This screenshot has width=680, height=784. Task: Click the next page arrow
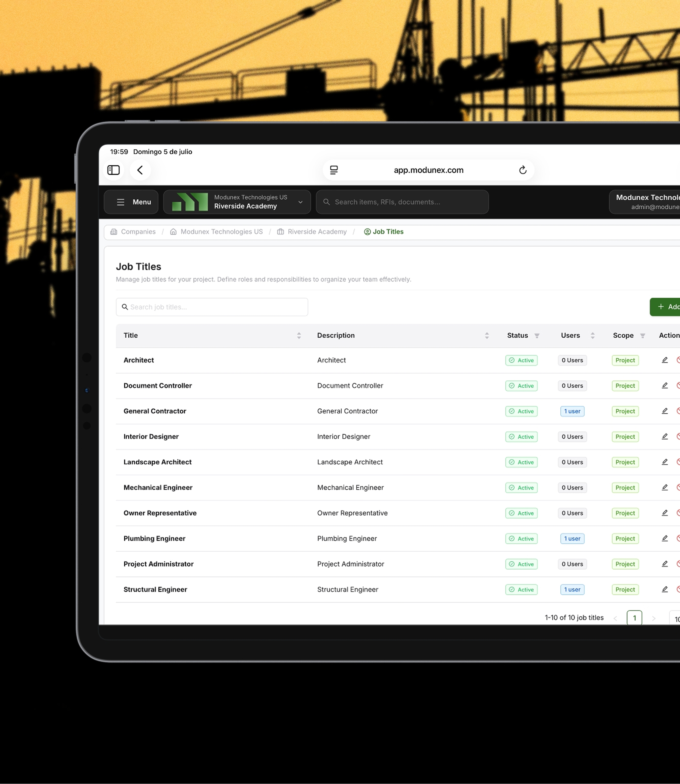click(654, 618)
